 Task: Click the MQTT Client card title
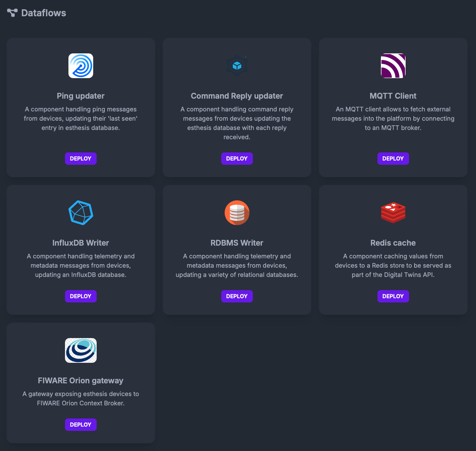click(x=393, y=96)
